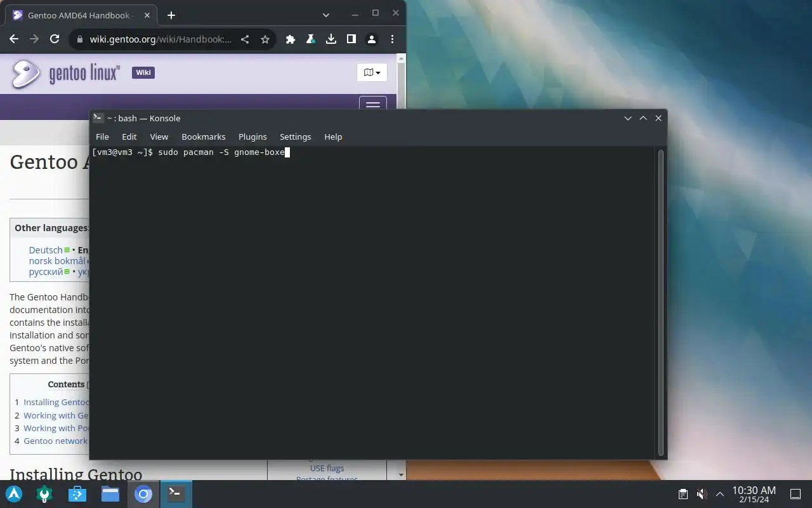Screen dimensions: 812x508
Task: View site information lock icon
Action: click(x=79, y=39)
